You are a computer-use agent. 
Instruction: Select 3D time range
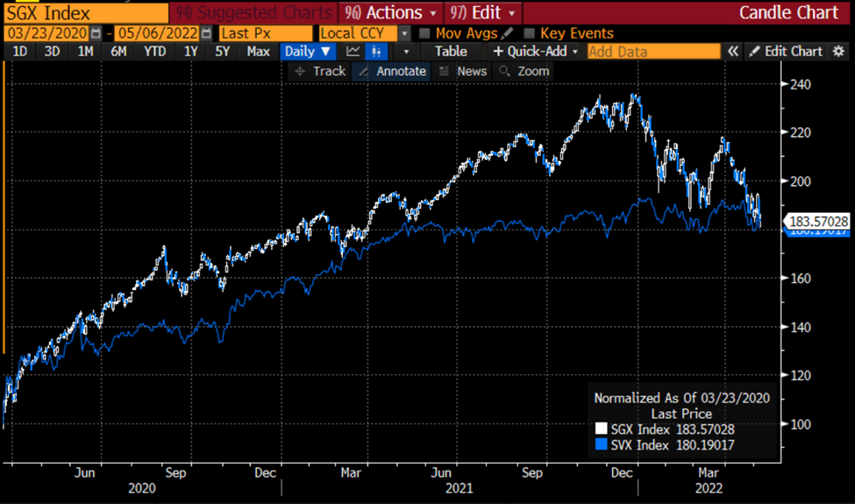coord(52,51)
